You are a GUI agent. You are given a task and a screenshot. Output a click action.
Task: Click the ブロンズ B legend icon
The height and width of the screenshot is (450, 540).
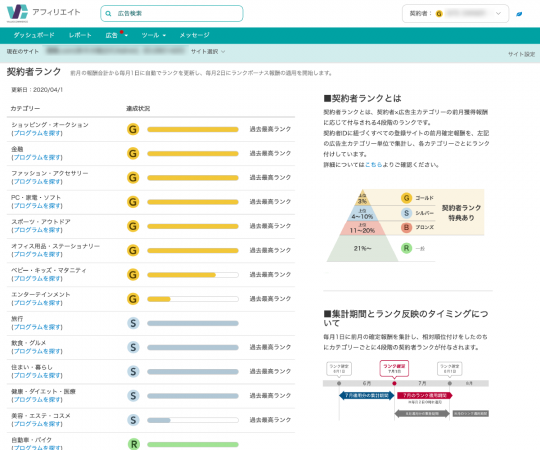click(x=406, y=228)
